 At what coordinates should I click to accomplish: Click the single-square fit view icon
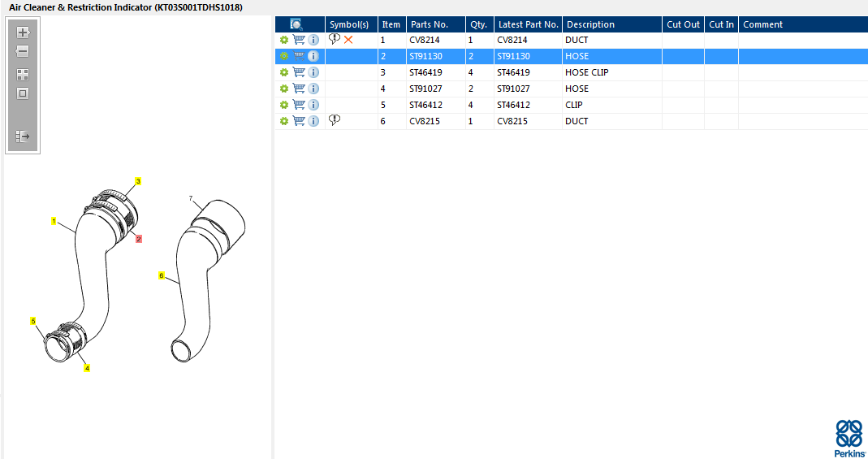coord(23,93)
